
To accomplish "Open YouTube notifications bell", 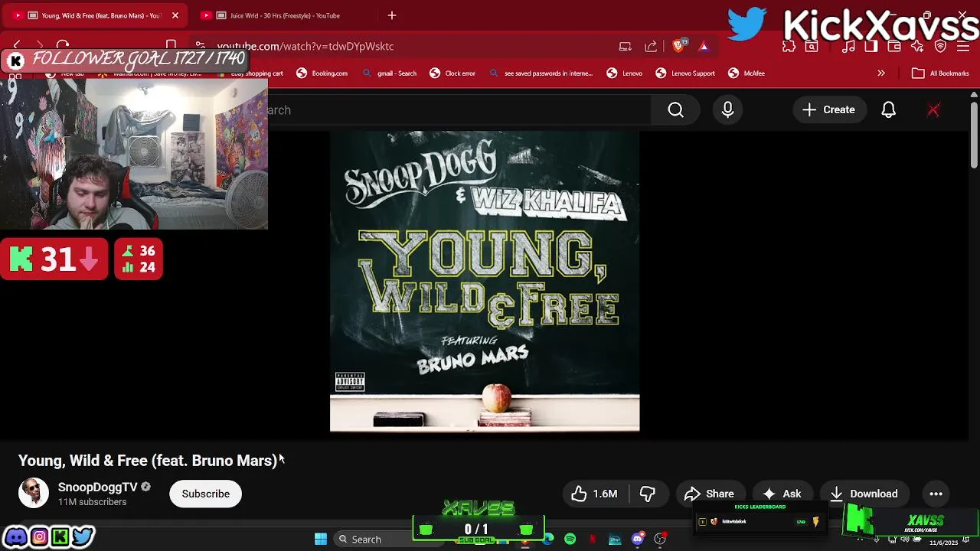I will (x=888, y=110).
